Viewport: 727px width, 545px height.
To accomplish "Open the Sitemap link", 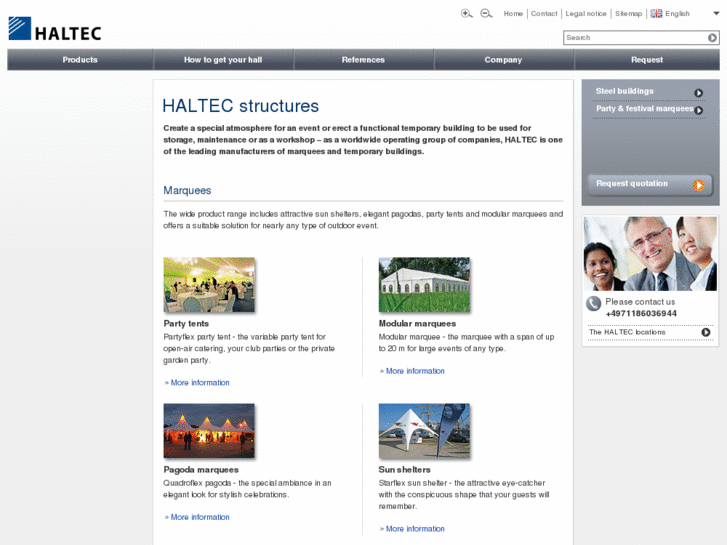I will pyautogui.click(x=628, y=13).
